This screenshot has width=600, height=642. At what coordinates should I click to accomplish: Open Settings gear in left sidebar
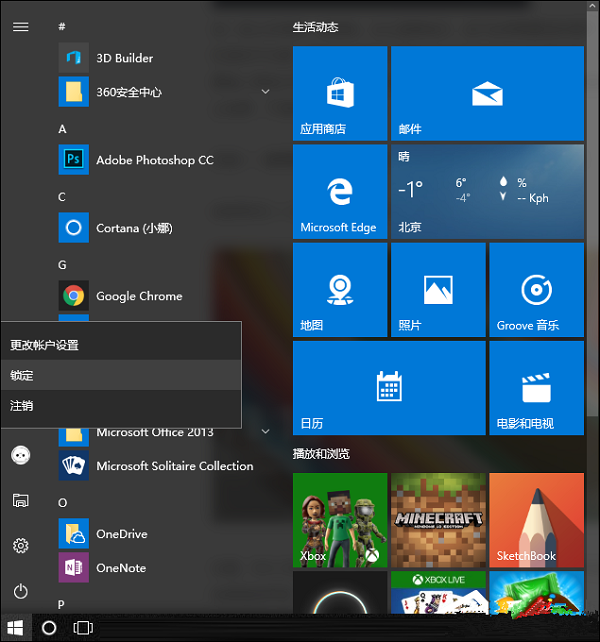pos(20,545)
